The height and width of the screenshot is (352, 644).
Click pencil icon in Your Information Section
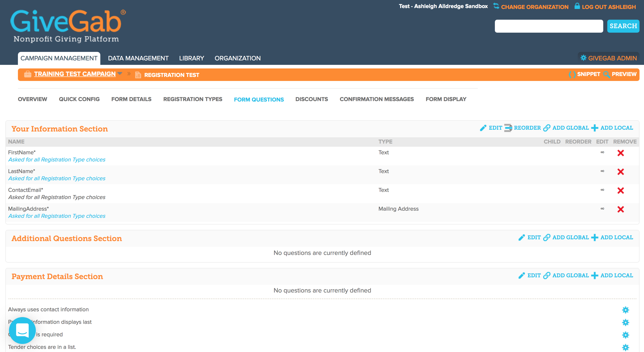pos(483,128)
